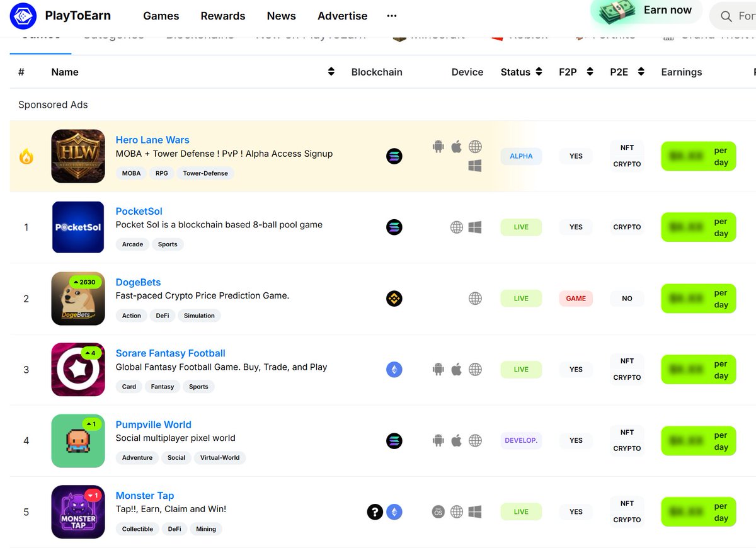Screen dimensions: 756x553
Task: Open the Monster Tap link
Action: pyautogui.click(x=144, y=496)
